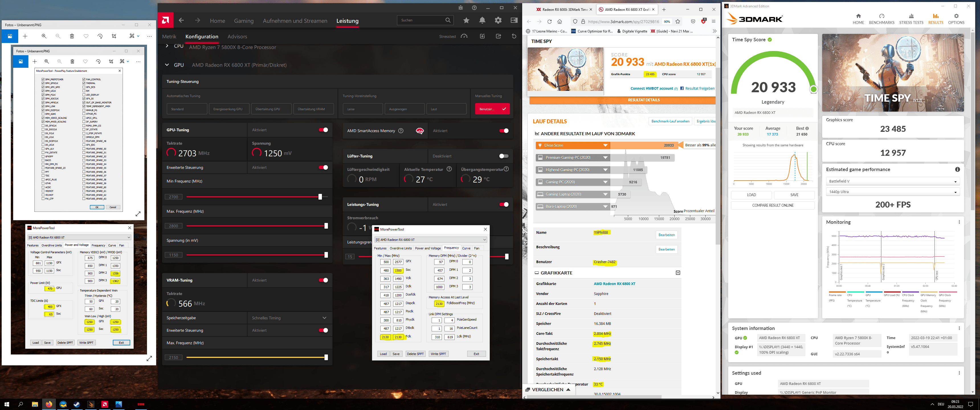Open AMD Radeon notifications bell
This screenshot has width=980, height=410.
[x=482, y=20]
